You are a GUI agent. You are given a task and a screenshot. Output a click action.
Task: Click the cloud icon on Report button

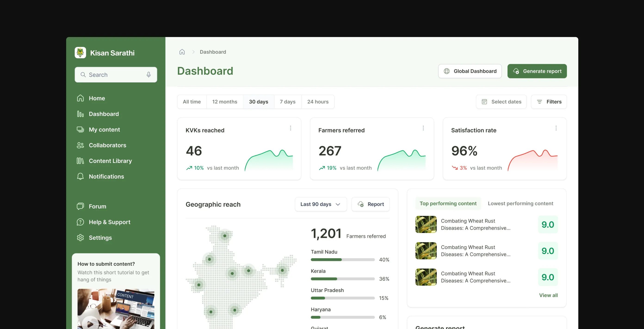point(360,204)
